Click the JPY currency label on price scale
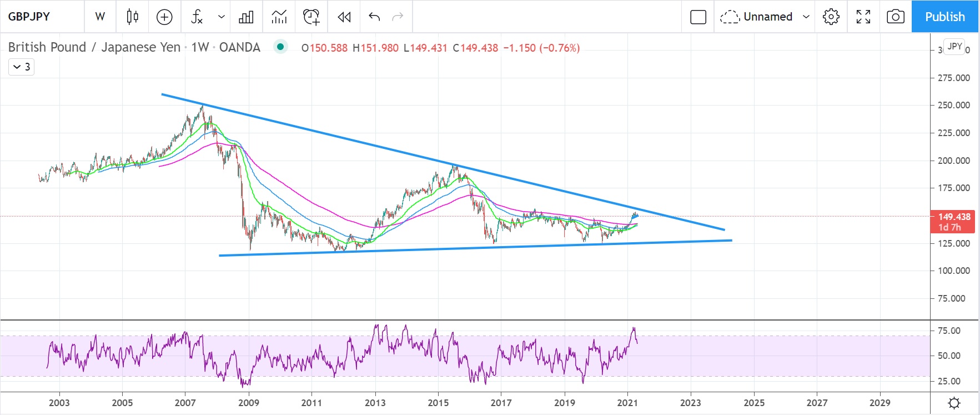 click(954, 46)
